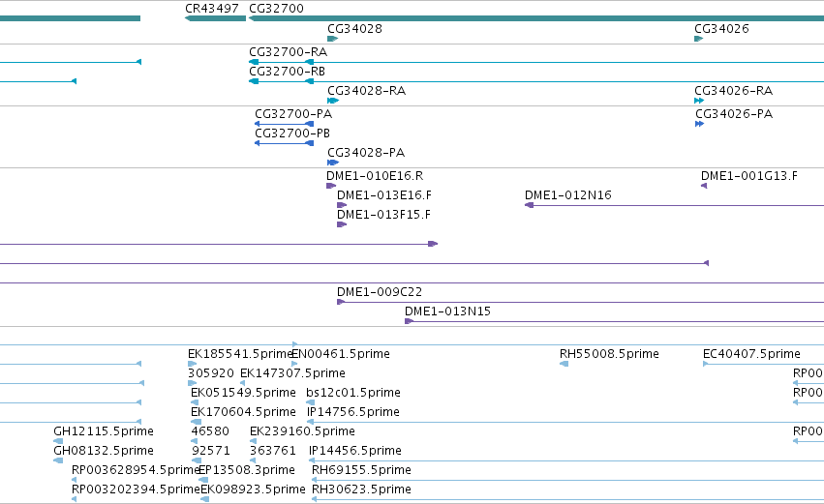Viewport: 824px width, 504px height.
Task: Select the DME1-013N15 clone line
Action: tap(614, 321)
